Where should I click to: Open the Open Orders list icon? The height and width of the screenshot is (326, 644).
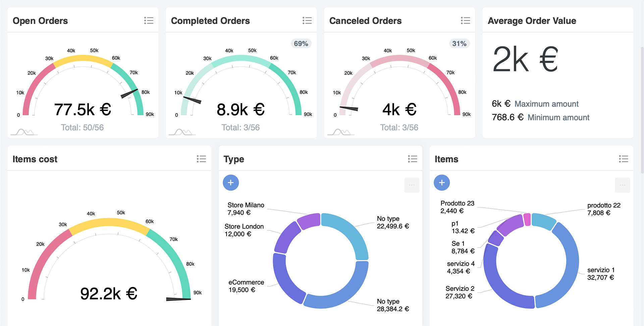(x=149, y=20)
